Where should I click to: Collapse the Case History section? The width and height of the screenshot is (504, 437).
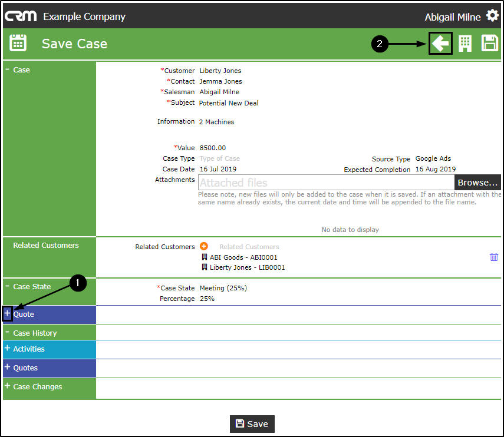pos(8,332)
